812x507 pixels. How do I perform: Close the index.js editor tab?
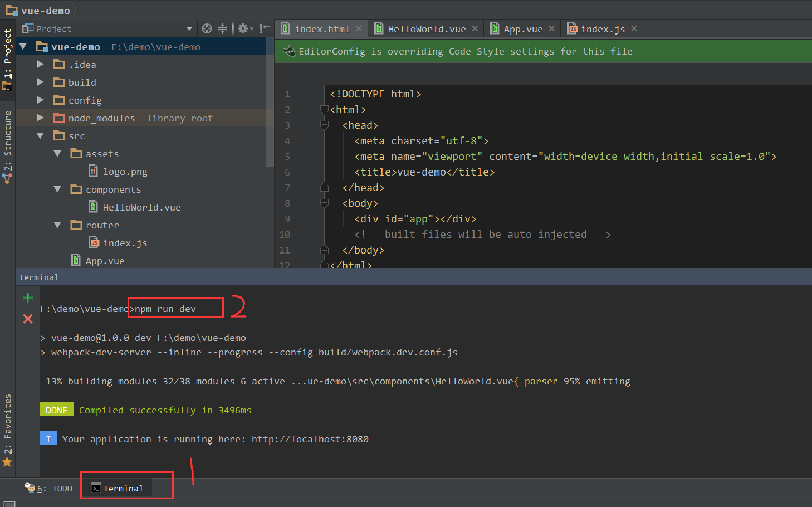(x=634, y=28)
